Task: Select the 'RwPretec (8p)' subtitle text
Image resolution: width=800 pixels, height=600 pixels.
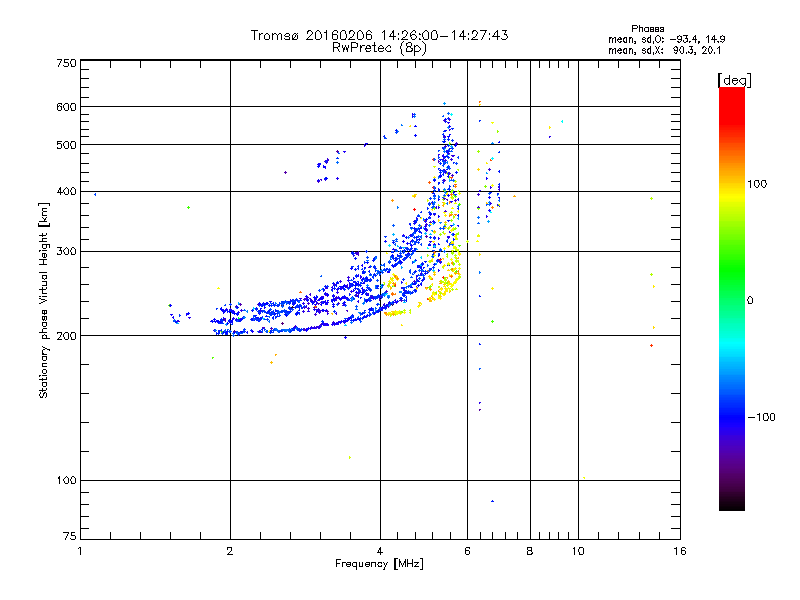Action: click(x=379, y=48)
